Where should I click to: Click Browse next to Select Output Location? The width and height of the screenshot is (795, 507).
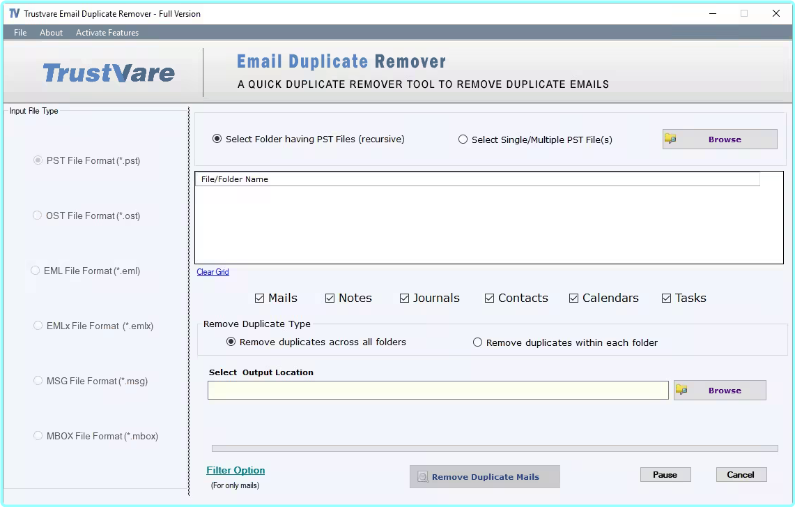tap(720, 390)
